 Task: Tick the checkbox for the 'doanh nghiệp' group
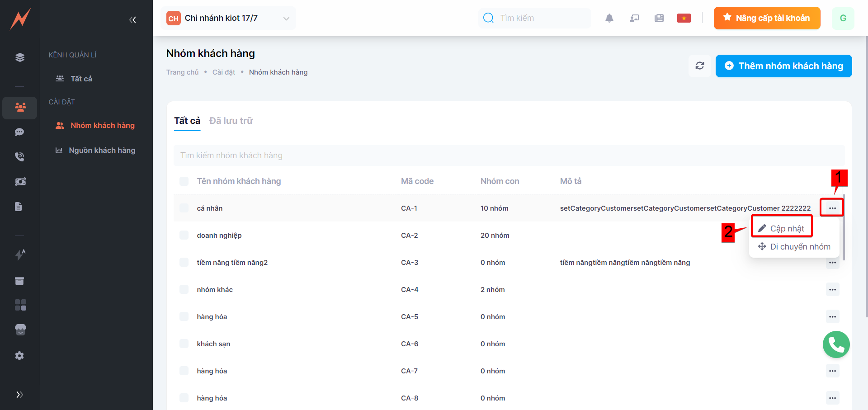point(184,235)
